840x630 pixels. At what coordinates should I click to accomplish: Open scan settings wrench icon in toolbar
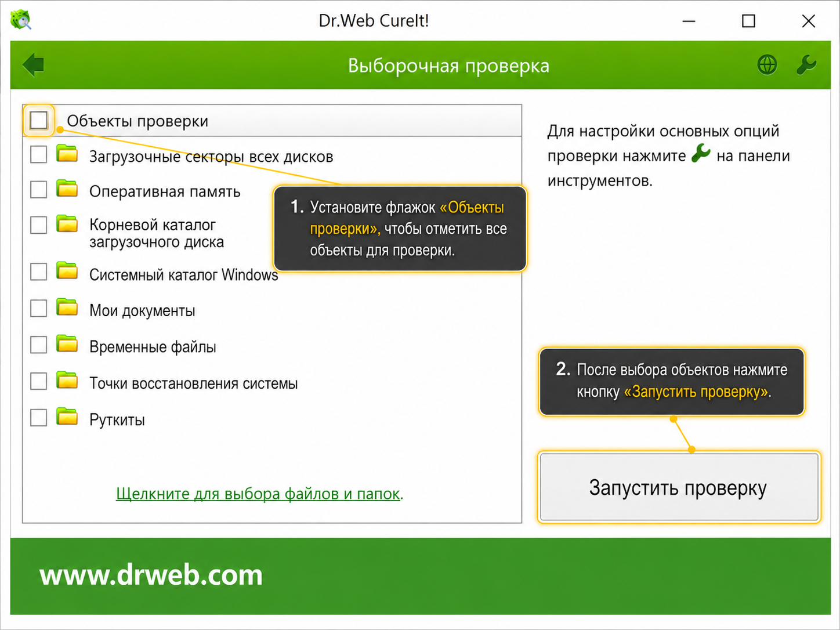(x=806, y=64)
